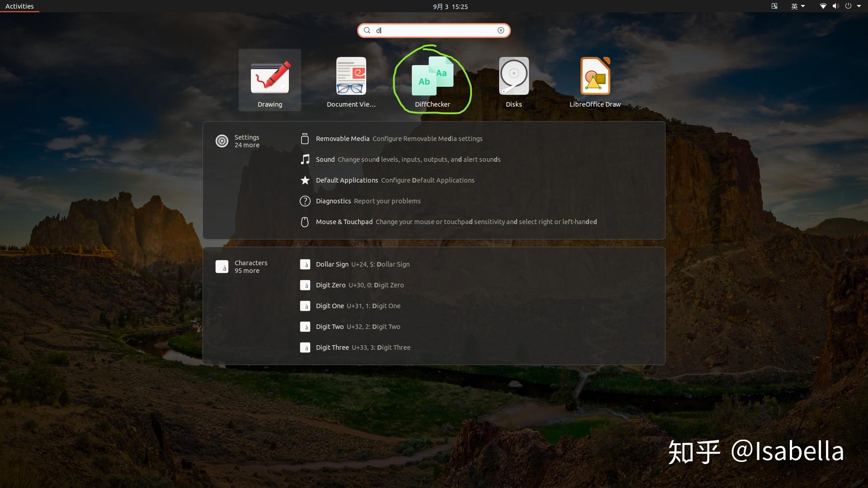Clear the search field with X icon
868x488 pixels.
click(501, 30)
